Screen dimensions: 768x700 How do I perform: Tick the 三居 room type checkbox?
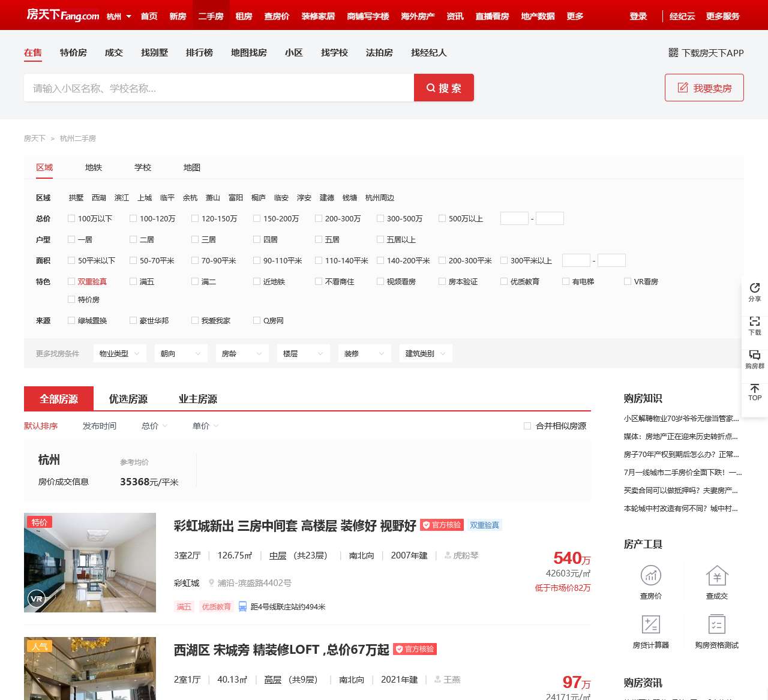tap(195, 240)
